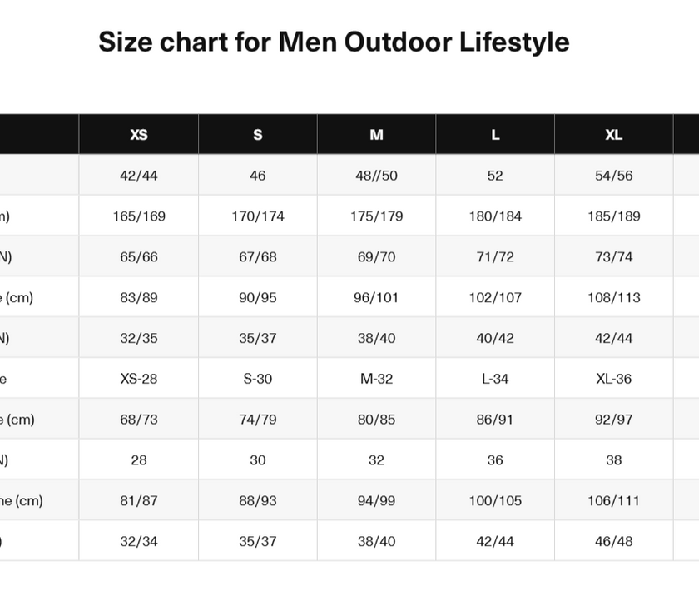699x616 pixels.
Task: Click the 102/107 cell under L
Action: click(x=495, y=297)
